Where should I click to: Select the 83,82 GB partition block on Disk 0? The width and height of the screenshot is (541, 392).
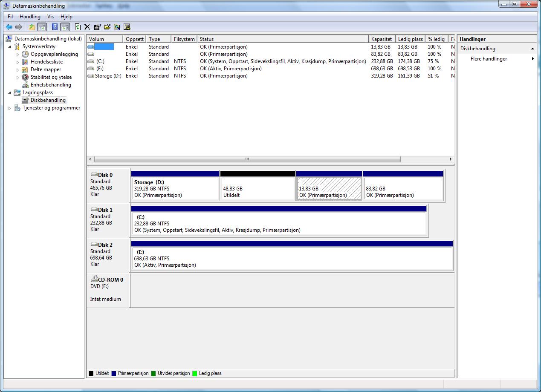point(403,186)
